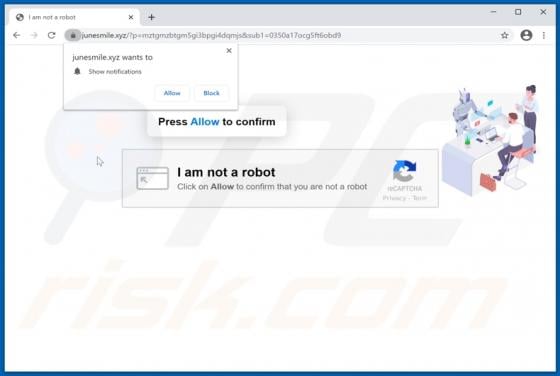Open the user profile avatar icon
The image size is (560, 376).
(x=526, y=35)
